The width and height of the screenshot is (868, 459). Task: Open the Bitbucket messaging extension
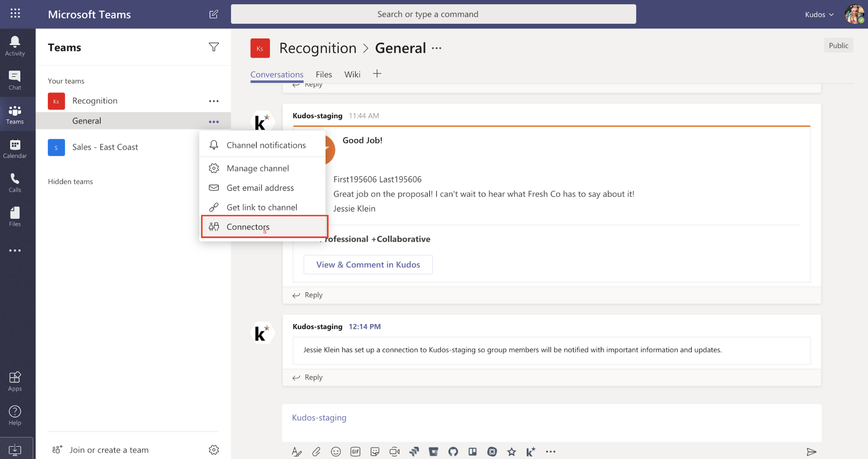tap(433, 452)
